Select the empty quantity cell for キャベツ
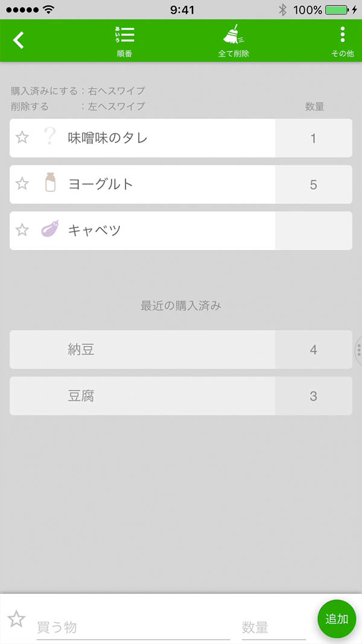362x644 pixels. (x=313, y=231)
